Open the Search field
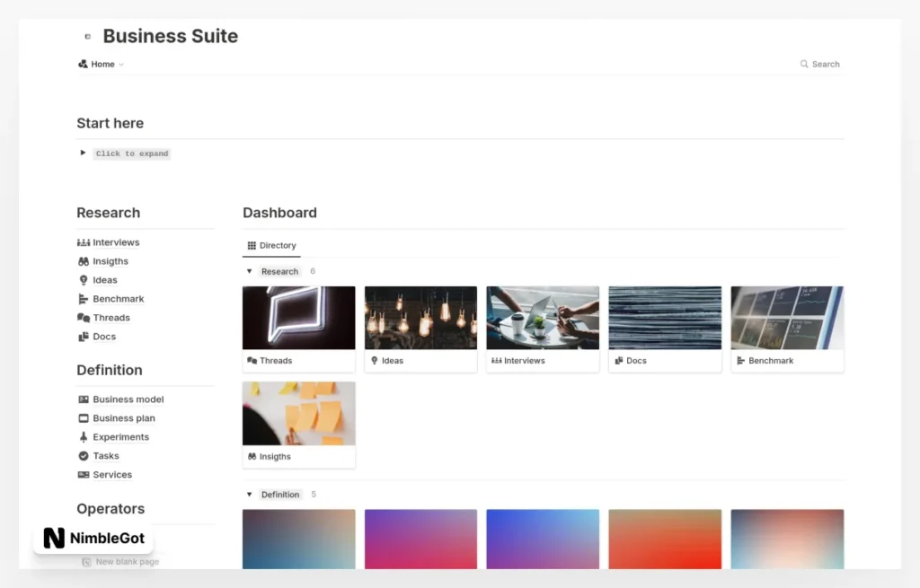The height and width of the screenshot is (588, 920). [x=818, y=64]
